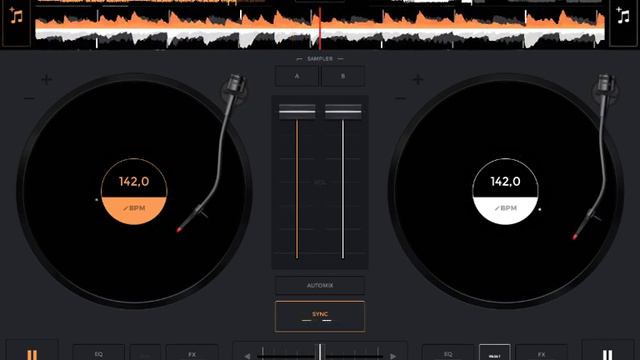
Task: Click the red playhead on the waveform
Action: click(x=320, y=28)
